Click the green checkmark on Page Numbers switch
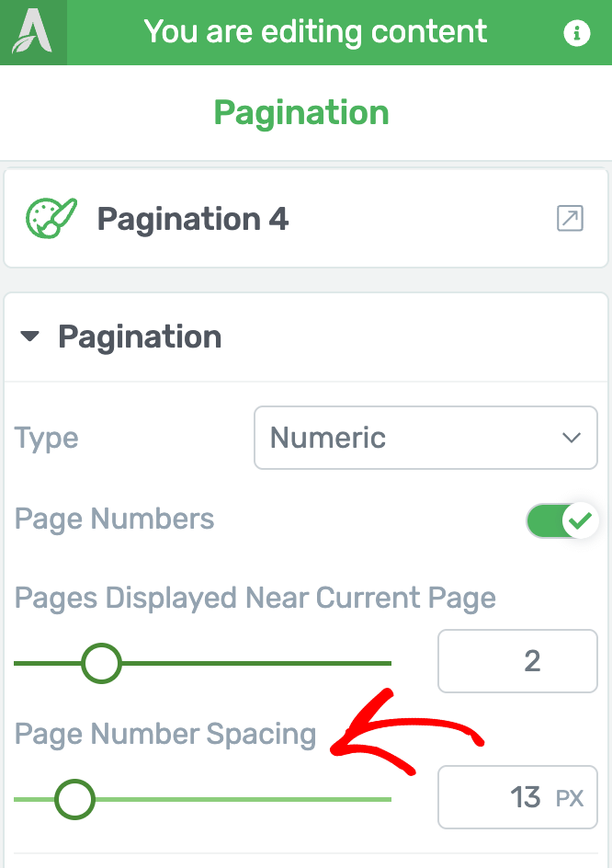 click(580, 520)
